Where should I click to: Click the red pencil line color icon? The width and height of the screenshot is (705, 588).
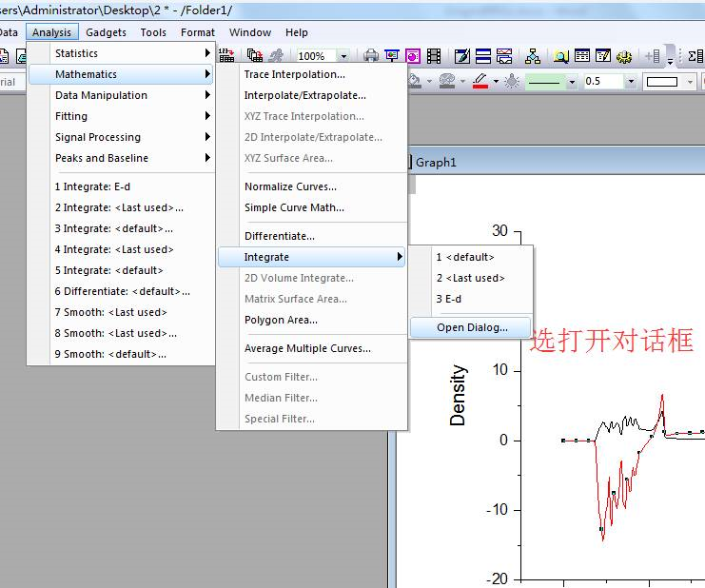[480, 81]
